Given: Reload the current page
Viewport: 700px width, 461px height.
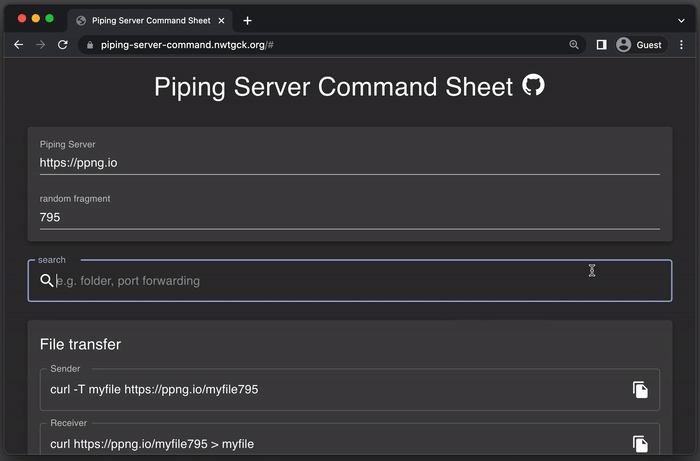Looking at the screenshot, I should 62,45.
